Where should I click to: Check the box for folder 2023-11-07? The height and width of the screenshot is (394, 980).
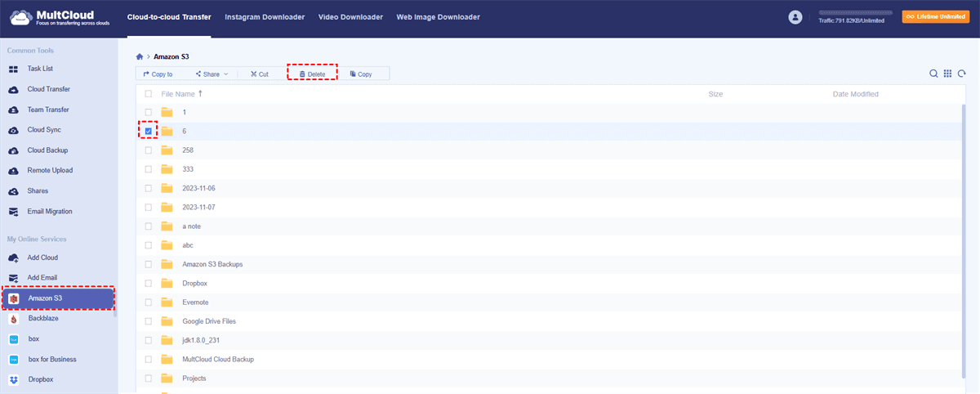point(149,208)
